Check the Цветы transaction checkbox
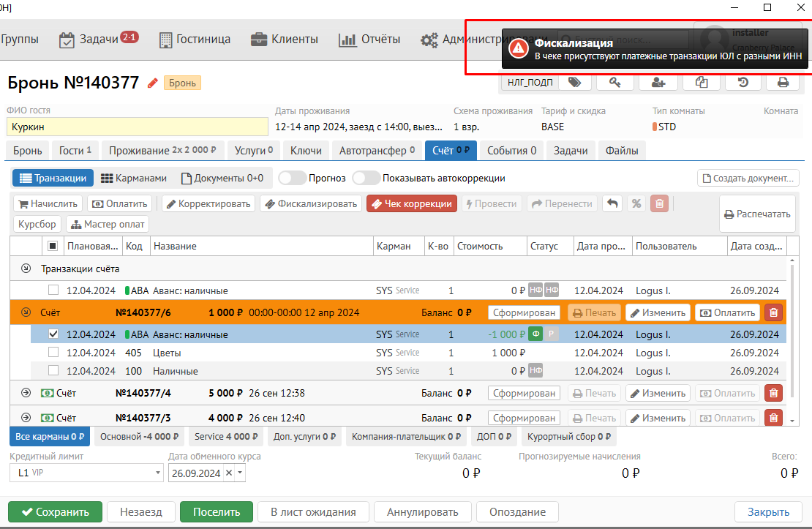 (x=53, y=353)
